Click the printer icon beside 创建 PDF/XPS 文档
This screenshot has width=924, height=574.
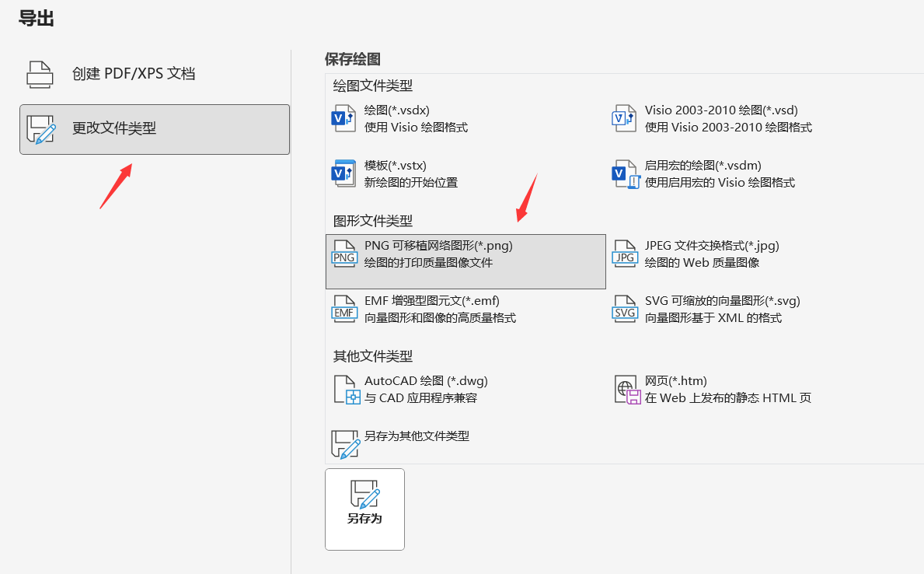click(40, 75)
